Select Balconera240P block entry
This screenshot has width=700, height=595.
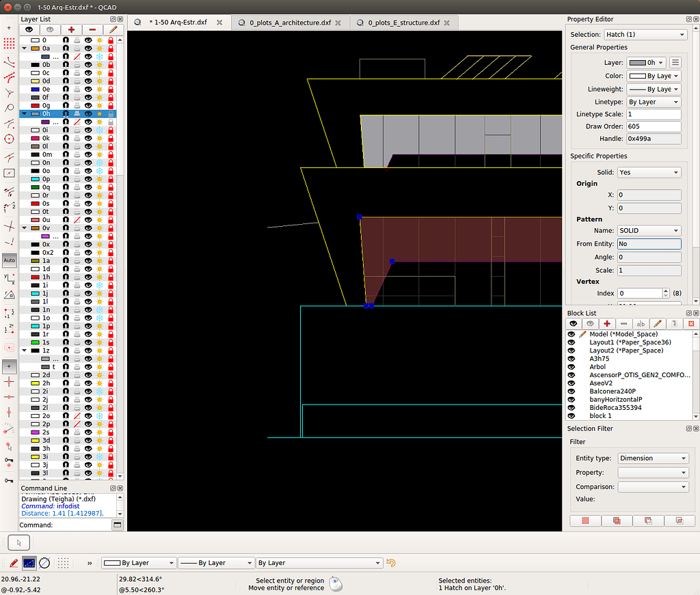point(612,391)
